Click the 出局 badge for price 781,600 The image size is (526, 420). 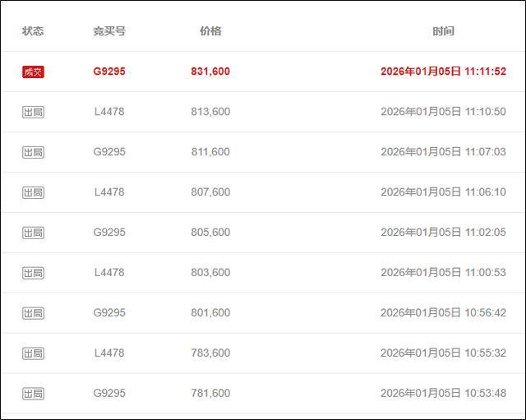33,394
